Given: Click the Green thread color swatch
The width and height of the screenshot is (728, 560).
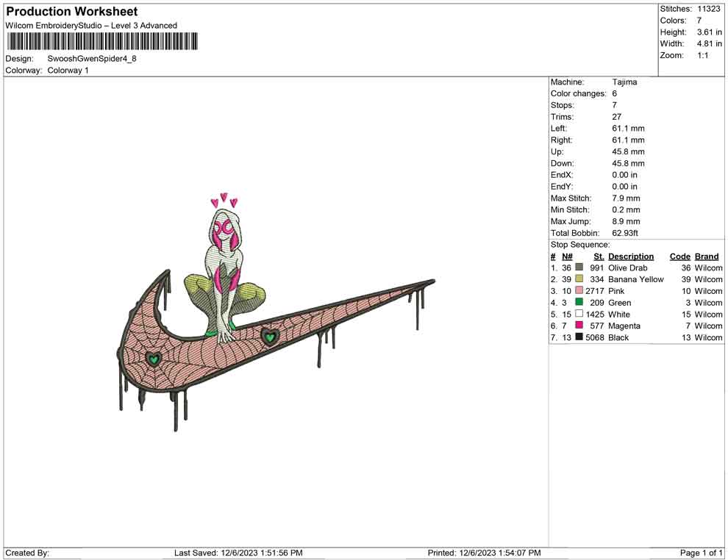Looking at the screenshot, I should click(x=579, y=302).
